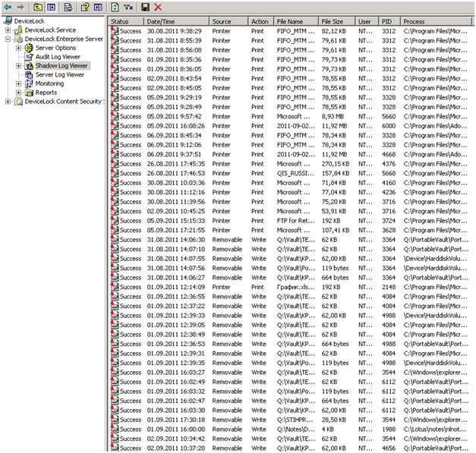Sort by the File Size column header
This screenshot has height=453, width=476.
[x=336, y=21]
